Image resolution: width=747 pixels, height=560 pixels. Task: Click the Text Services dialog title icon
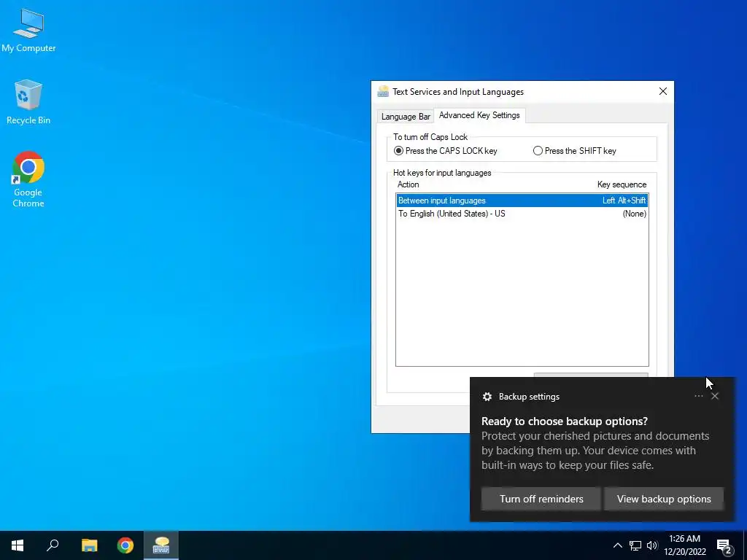(x=383, y=91)
